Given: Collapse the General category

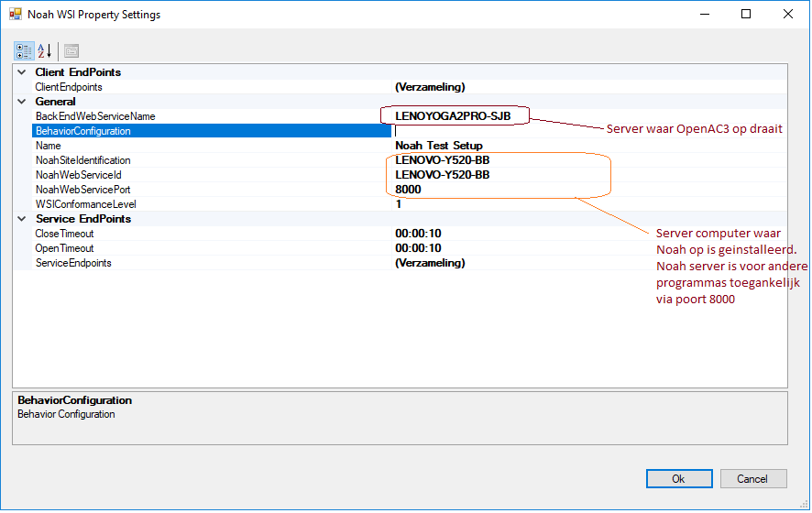Looking at the screenshot, I should coord(21,102).
